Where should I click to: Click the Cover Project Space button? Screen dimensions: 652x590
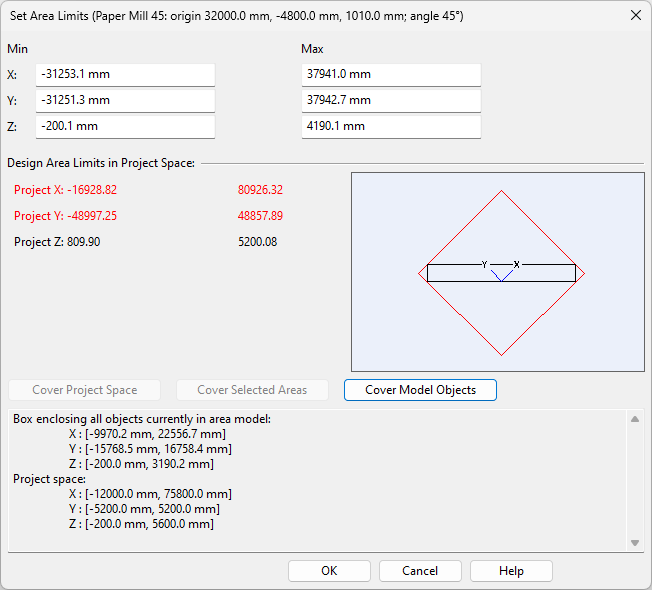[x=84, y=390]
